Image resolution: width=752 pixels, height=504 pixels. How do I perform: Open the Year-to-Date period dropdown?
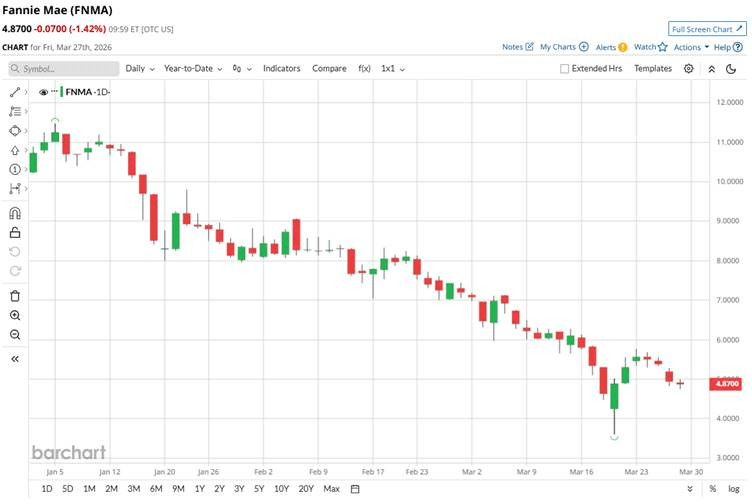pos(193,69)
